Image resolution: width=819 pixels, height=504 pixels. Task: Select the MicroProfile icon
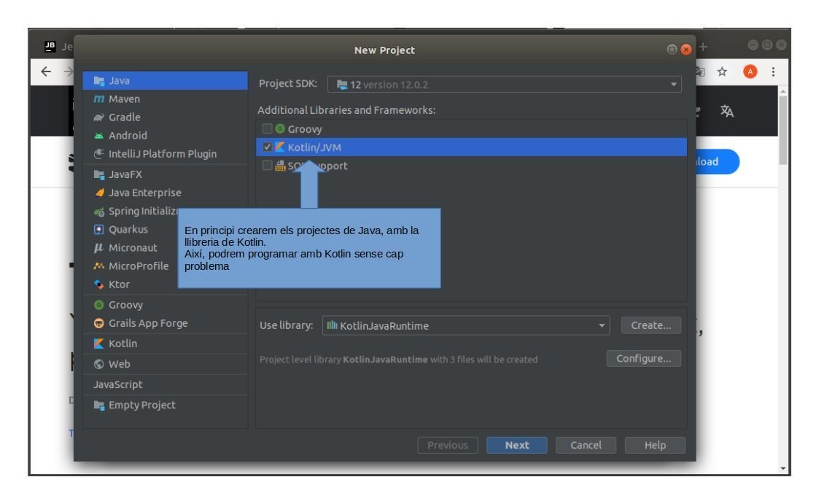click(x=98, y=265)
